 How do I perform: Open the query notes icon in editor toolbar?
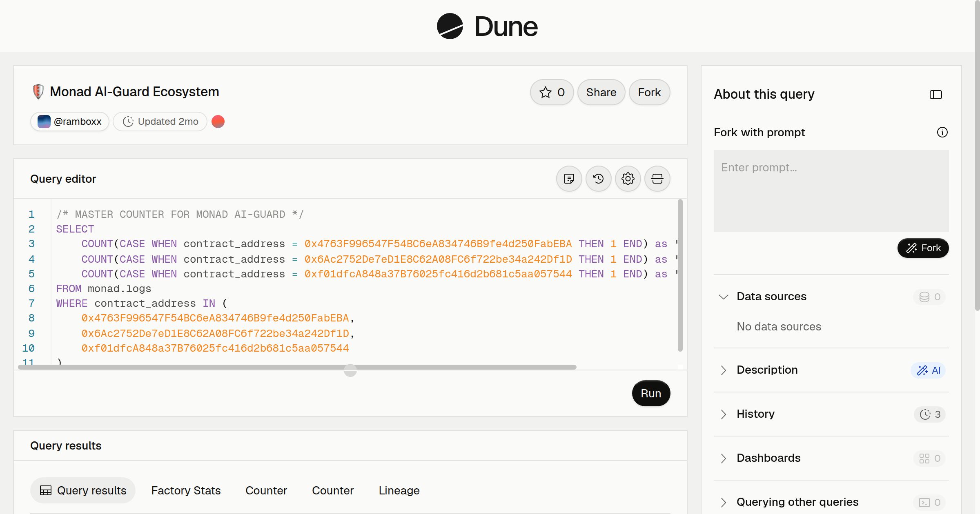(569, 179)
